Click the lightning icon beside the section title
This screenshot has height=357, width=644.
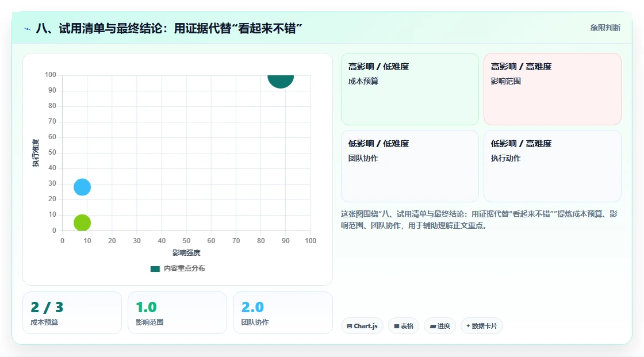(28, 29)
